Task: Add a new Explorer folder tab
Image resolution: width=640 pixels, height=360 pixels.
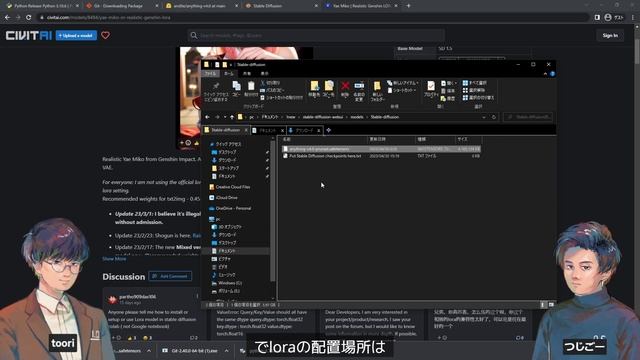Action: click(x=329, y=130)
